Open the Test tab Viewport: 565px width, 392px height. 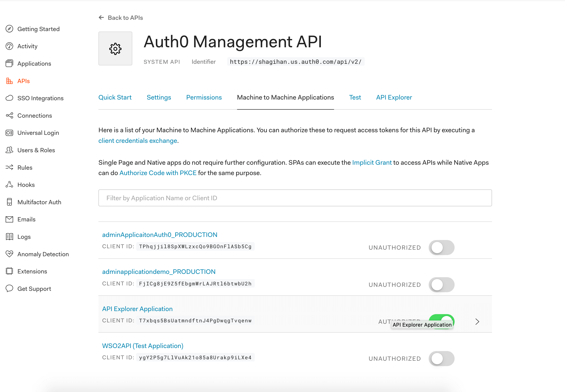[355, 97]
